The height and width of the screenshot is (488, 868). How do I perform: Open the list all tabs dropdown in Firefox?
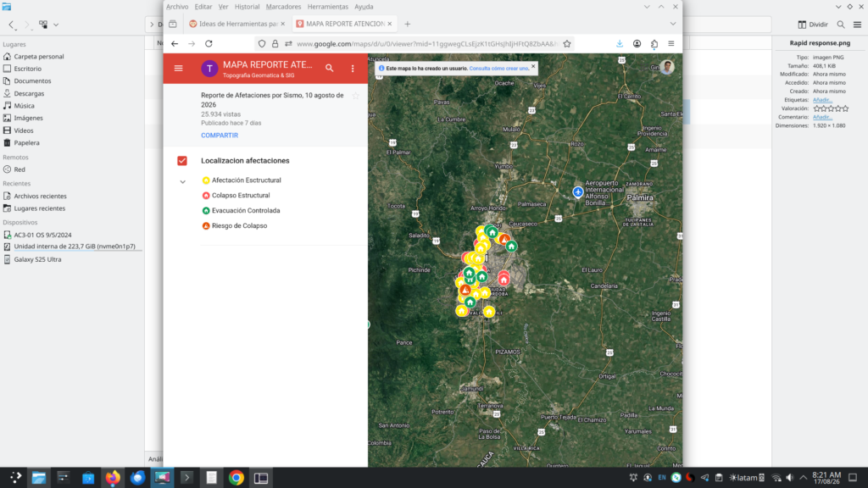click(x=672, y=24)
